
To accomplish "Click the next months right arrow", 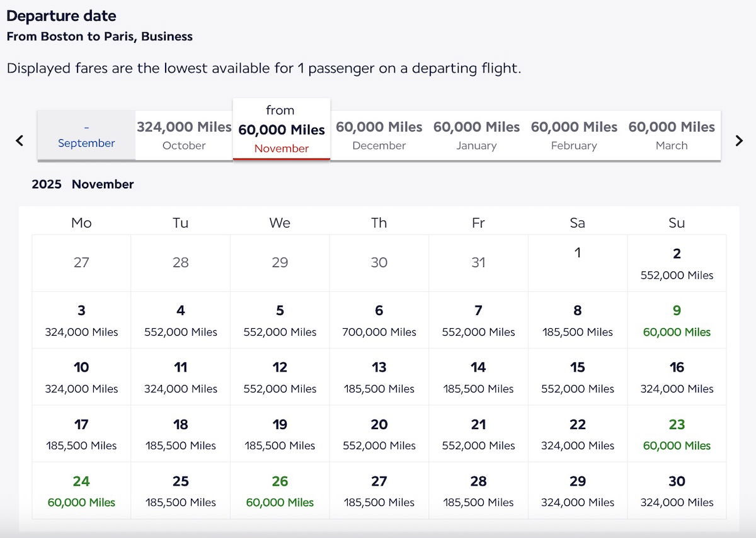I will click(x=739, y=140).
